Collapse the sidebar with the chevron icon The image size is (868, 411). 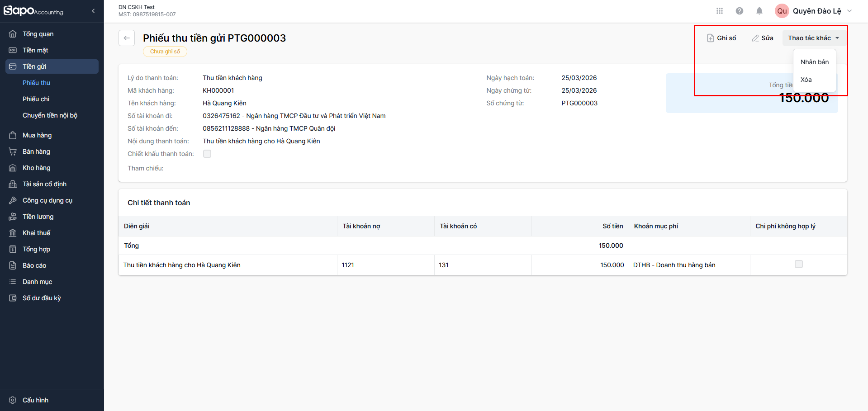93,11
